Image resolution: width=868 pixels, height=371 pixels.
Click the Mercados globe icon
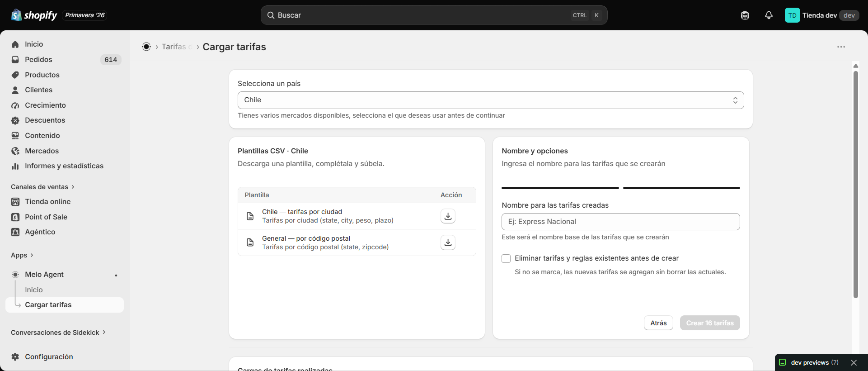click(15, 151)
